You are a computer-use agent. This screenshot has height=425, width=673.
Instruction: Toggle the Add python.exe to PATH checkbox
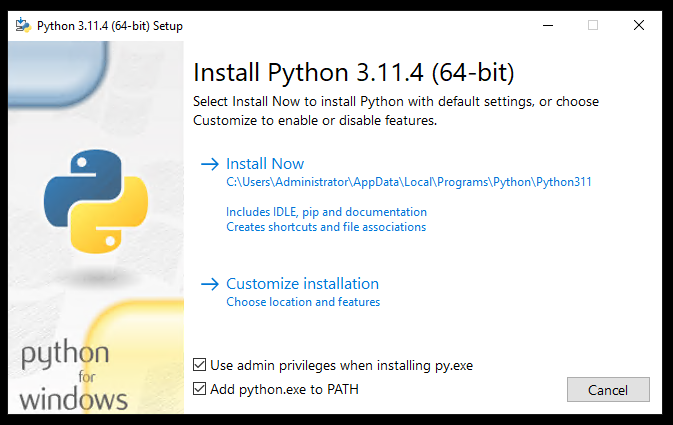[x=200, y=389]
